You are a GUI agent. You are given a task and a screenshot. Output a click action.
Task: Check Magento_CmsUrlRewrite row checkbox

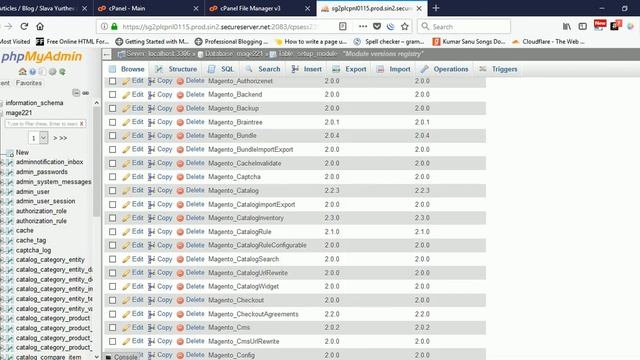click(112, 342)
